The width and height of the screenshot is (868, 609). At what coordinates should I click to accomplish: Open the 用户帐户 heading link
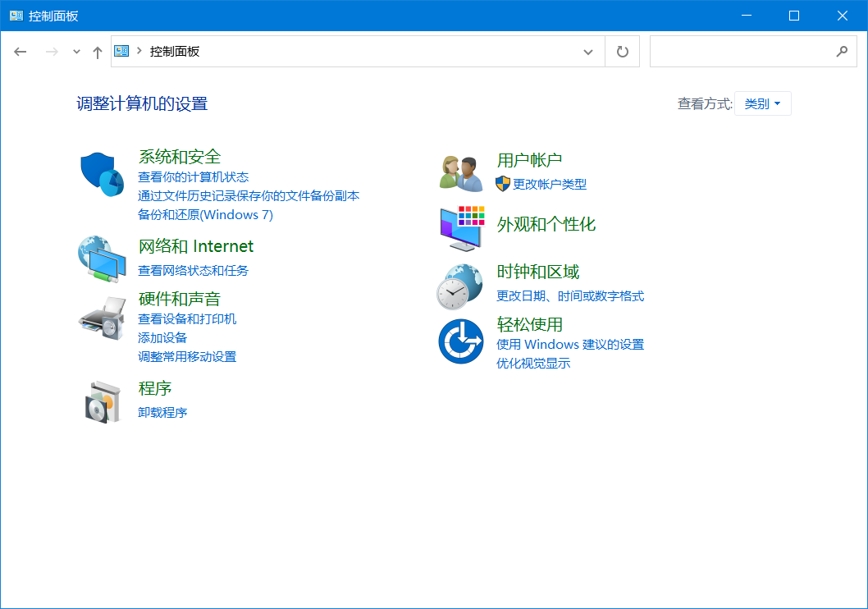(x=529, y=160)
